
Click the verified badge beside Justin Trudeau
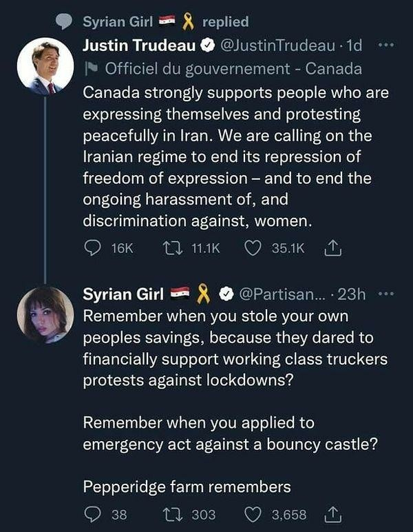pos(207,46)
